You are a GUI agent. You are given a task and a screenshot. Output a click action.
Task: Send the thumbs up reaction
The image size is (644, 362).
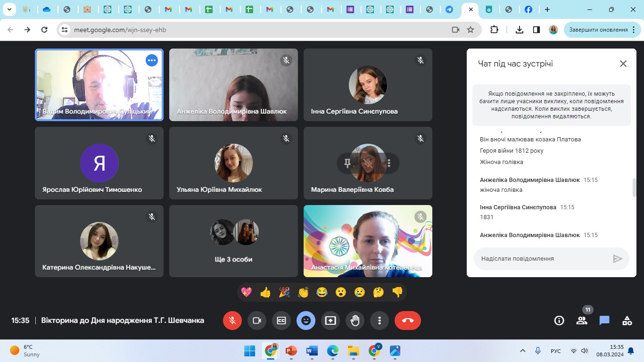[x=265, y=292]
